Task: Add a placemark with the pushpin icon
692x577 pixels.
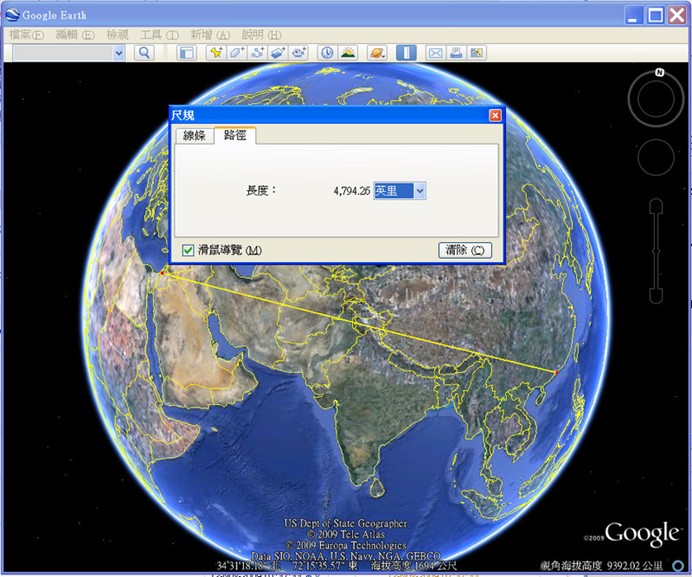Action: click(x=216, y=53)
